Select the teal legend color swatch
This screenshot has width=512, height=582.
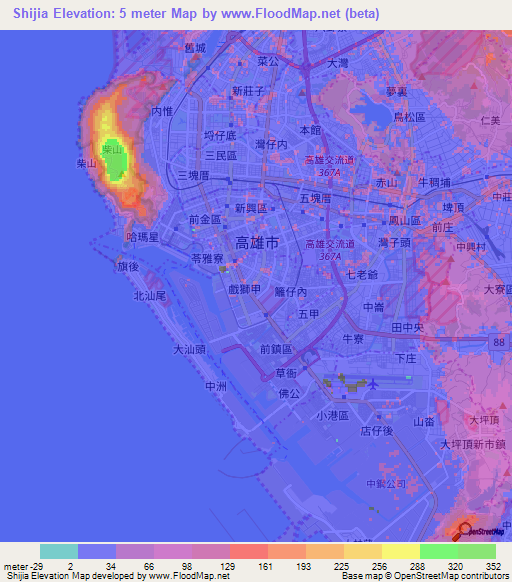59,551
